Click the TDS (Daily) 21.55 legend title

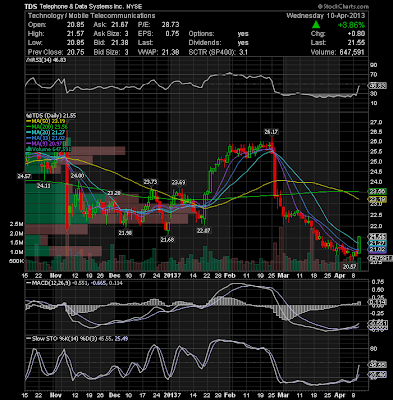[52, 116]
